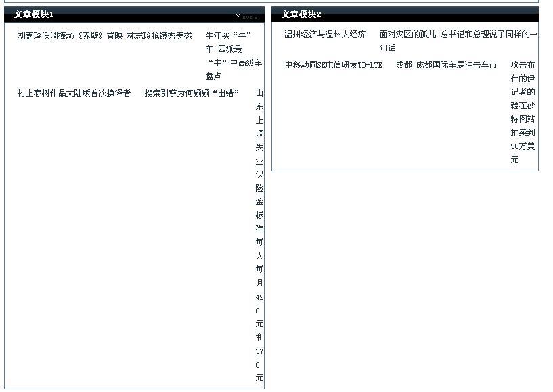This screenshot has width=553, height=392.
Task: Click the 文章模块2 header title
Action: [301, 14]
